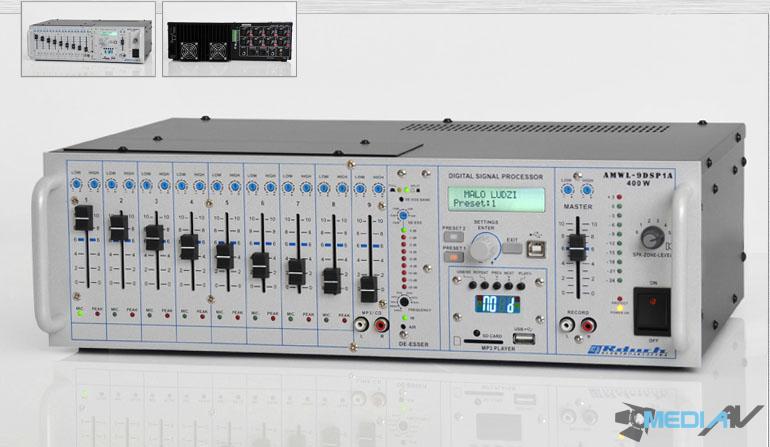Click the MASTER fader knob
770x447 pixels.
point(577,248)
